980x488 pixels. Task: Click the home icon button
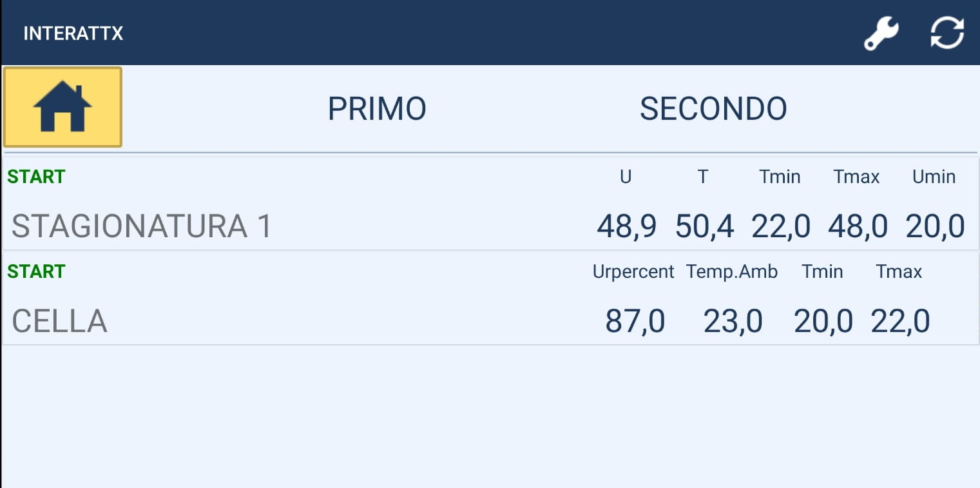point(62,107)
